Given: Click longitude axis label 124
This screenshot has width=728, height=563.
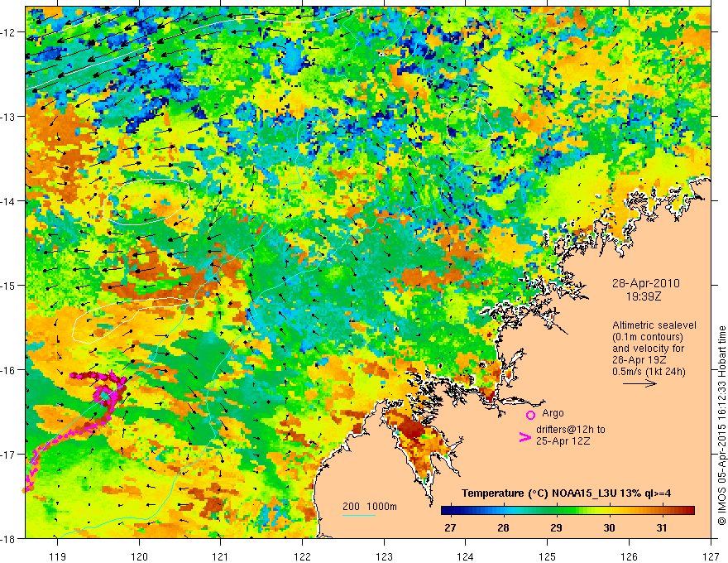Looking at the screenshot, I should click(x=466, y=556).
